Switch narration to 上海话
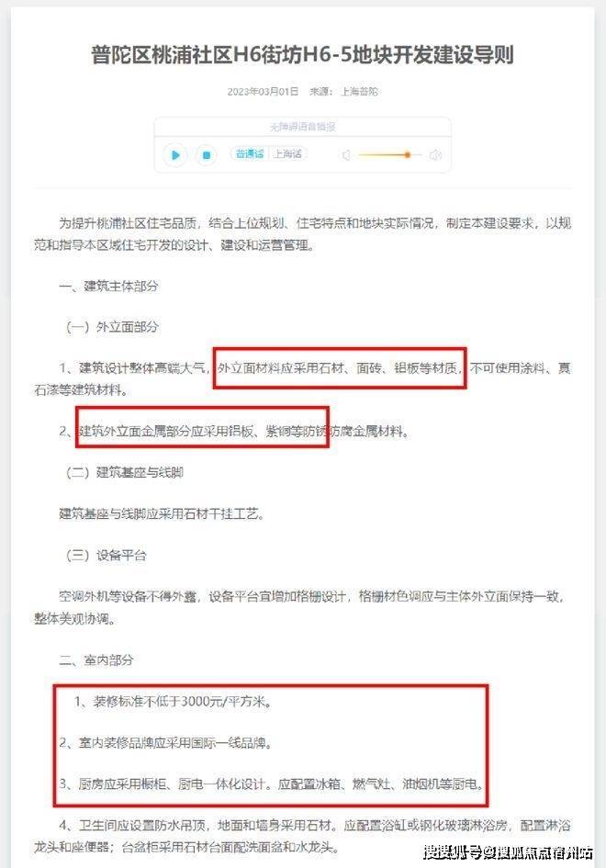The width and height of the screenshot is (606, 868). pyautogui.click(x=287, y=154)
